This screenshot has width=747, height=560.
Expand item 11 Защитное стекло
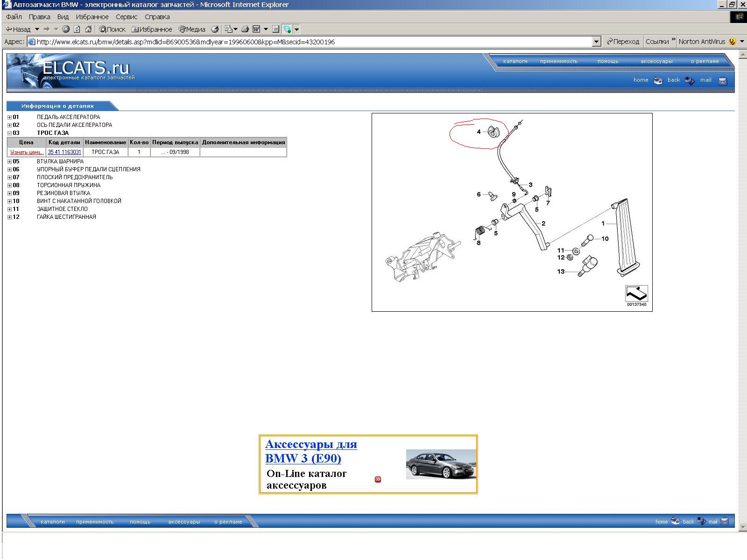click(x=9, y=209)
